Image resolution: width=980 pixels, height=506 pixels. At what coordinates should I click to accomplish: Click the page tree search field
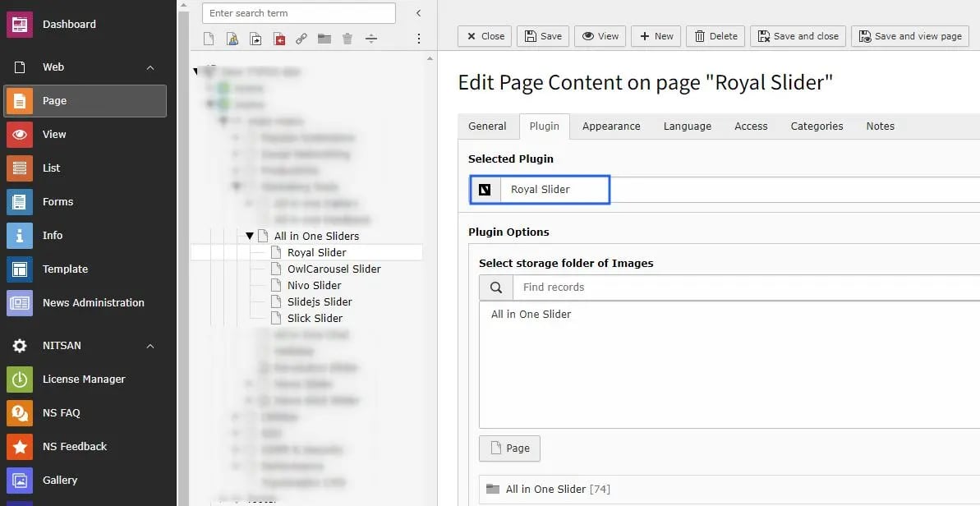[x=299, y=13]
